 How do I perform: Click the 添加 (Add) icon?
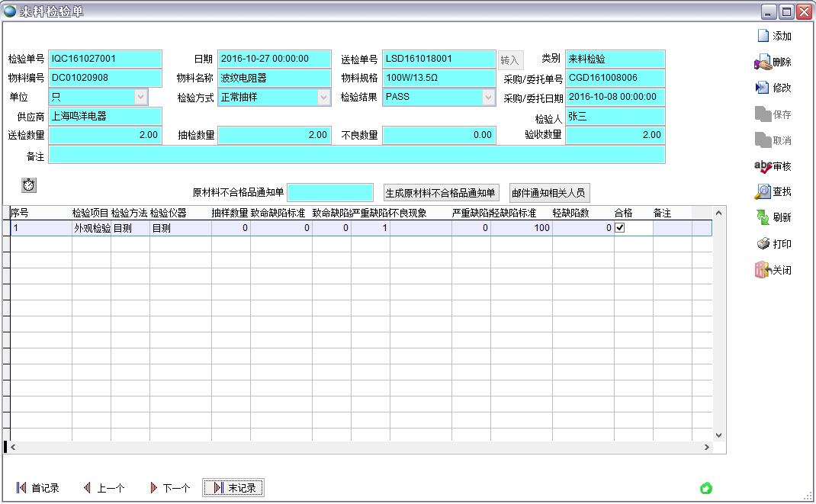[763, 36]
